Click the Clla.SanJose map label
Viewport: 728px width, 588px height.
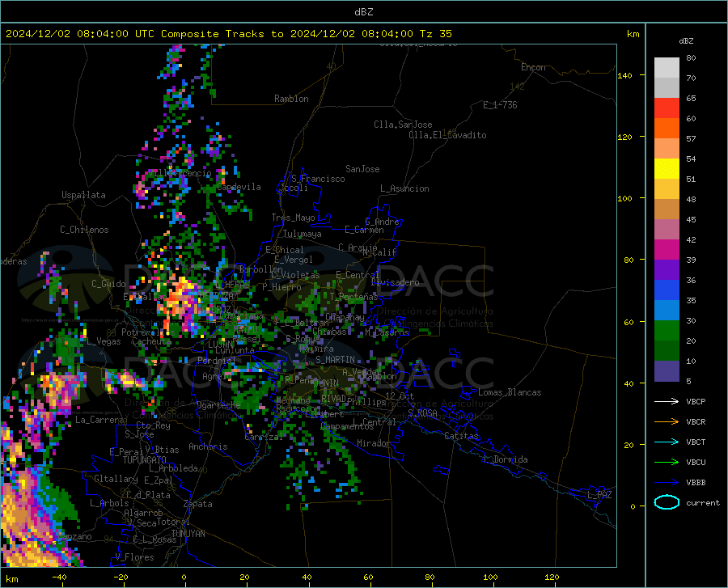click(x=403, y=125)
